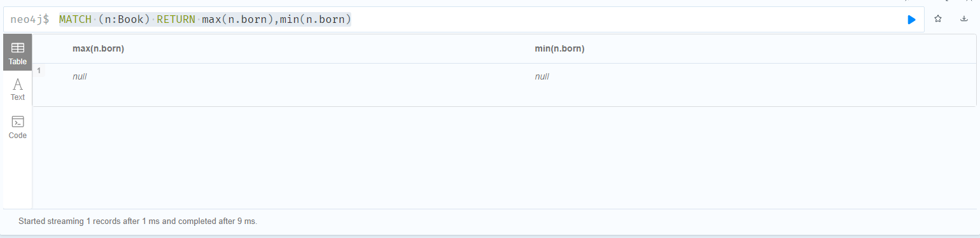Click the neo4j$ prompt label
Viewport: 980px width, 238px height.
click(30, 20)
